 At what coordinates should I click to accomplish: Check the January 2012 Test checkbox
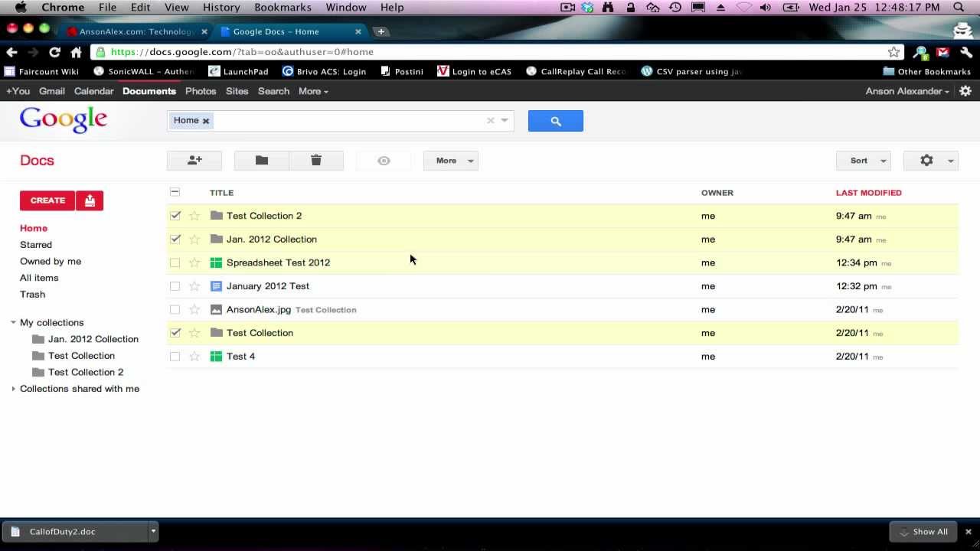point(175,286)
